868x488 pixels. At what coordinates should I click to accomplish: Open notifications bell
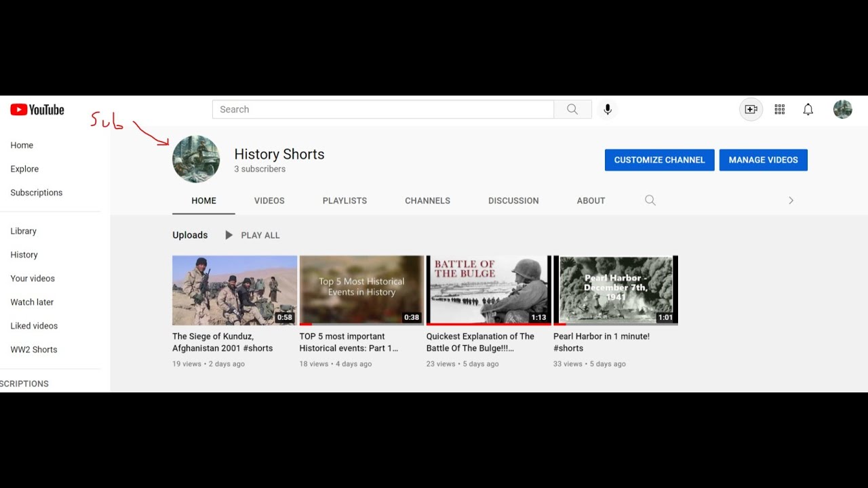point(808,109)
